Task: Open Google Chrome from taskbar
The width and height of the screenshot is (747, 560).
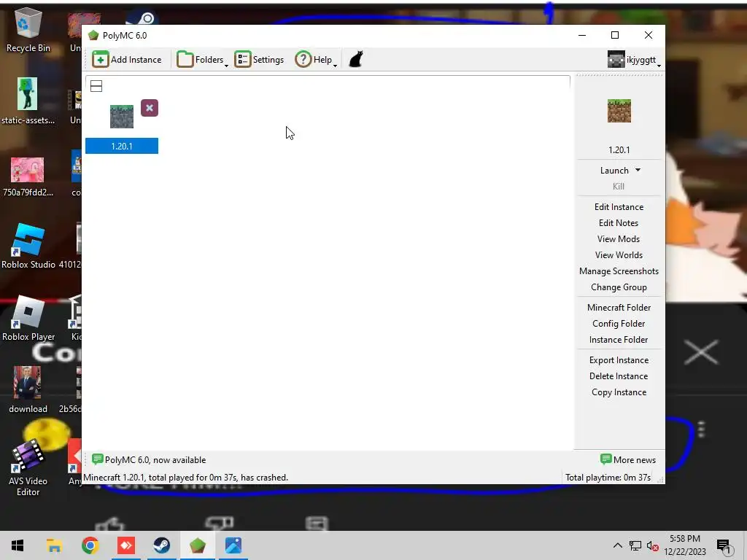Action: [90, 545]
